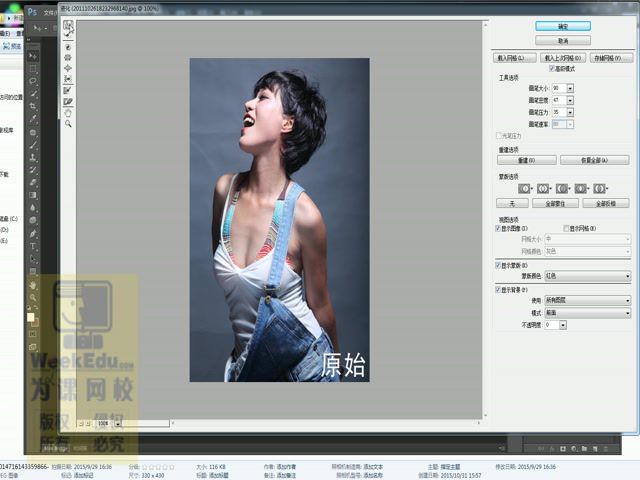Viewport: 640px width, 480px height.
Task: Click the Photoshop foreground color swatch
Action: click(x=31, y=317)
